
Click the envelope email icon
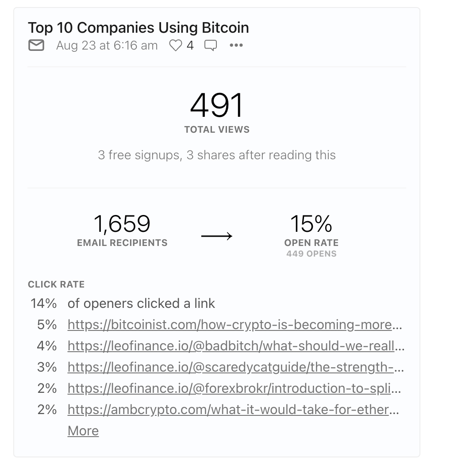tap(36, 45)
